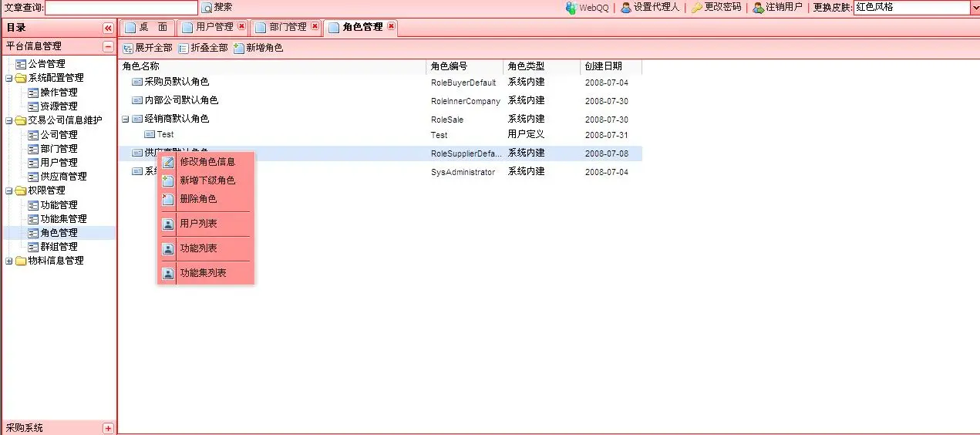Click the 公告管理 tree node icon
Screen dimensions: 980x435
tap(21, 64)
